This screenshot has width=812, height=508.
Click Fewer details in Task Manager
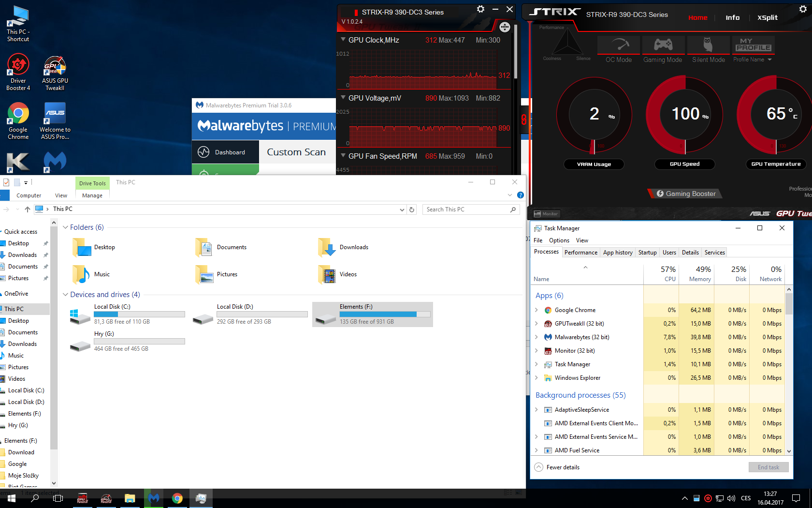[x=557, y=467]
